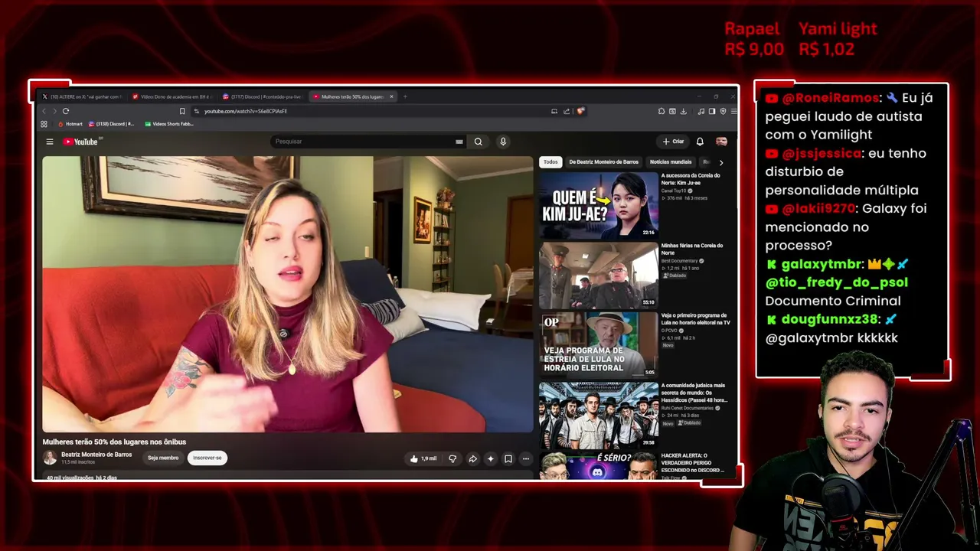This screenshot has height=551, width=980.
Task: Click @RoneiRamos username in stream chat
Action: (830, 98)
